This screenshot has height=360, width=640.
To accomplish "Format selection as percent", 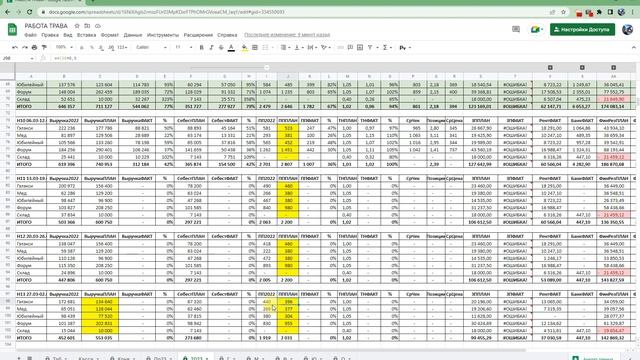I will point(91,48).
